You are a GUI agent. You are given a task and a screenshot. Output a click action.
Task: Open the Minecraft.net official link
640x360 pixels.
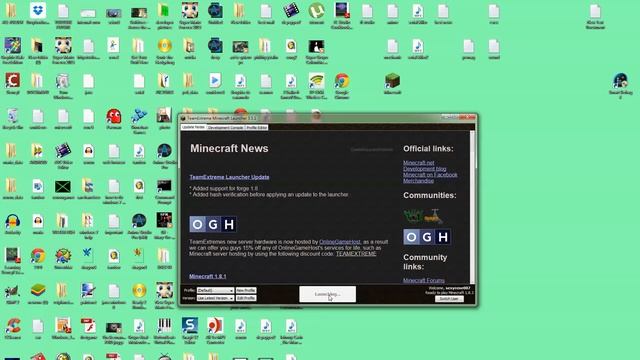418,162
